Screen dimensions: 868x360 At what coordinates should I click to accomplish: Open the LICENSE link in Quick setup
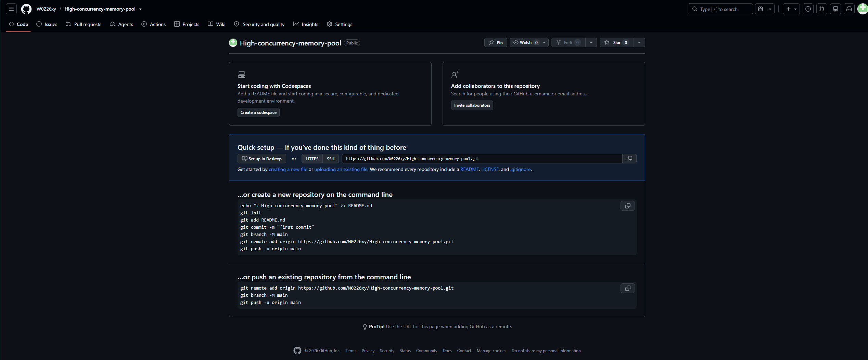490,170
